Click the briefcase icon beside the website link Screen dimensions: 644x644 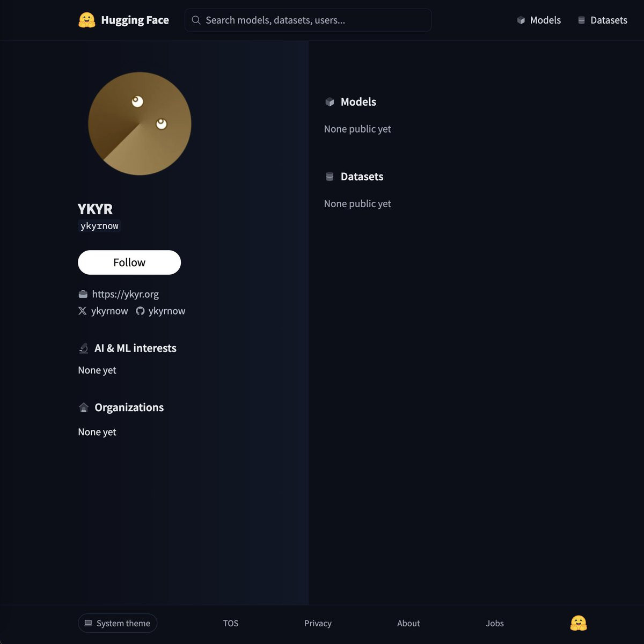coord(83,294)
